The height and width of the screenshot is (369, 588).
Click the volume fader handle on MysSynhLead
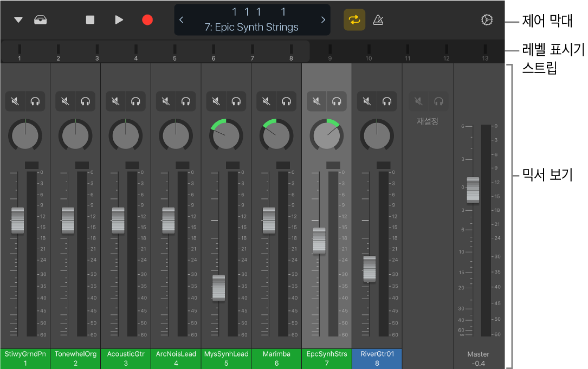tap(218, 288)
